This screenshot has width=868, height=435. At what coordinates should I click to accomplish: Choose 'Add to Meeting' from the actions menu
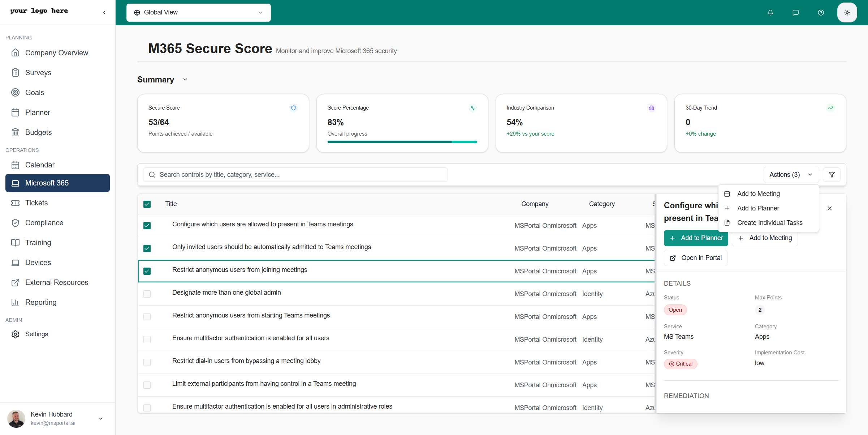click(758, 193)
